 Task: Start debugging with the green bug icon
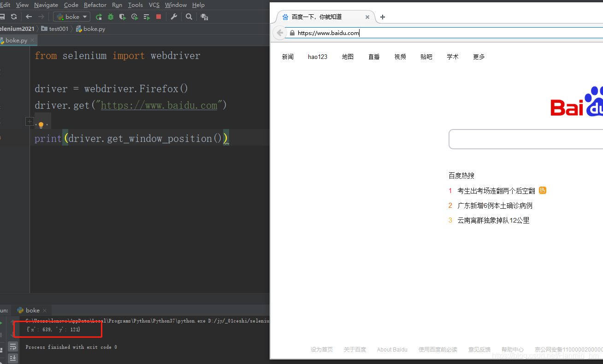[x=111, y=17]
